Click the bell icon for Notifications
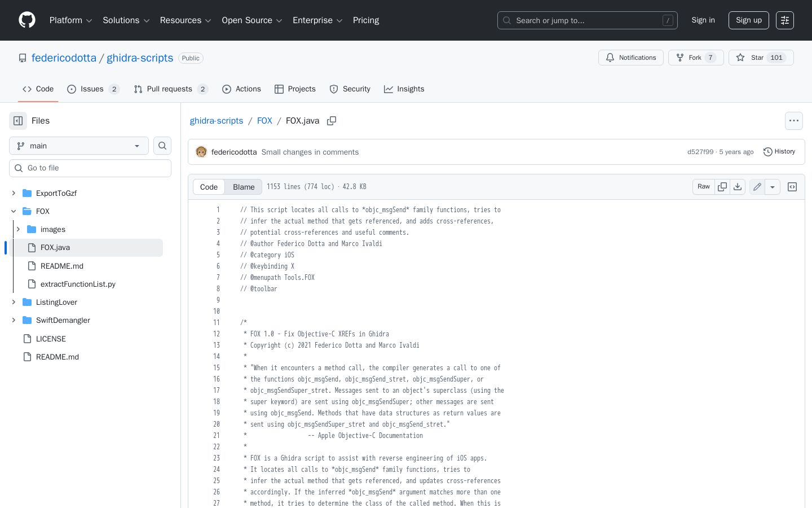Screen dimensions: 812x508 pos(610,58)
